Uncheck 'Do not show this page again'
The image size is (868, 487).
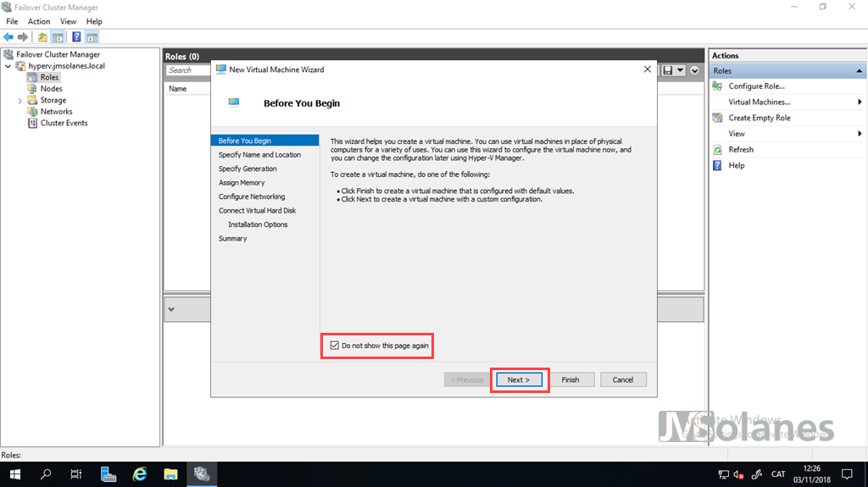tap(334, 346)
